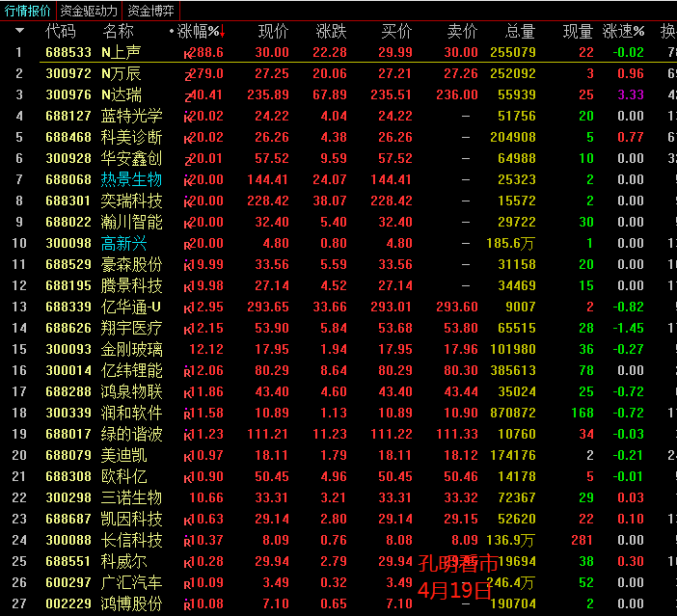The height and width of the screenshot is (616, 677).
Task: Select stock N万辰 in row 2
Action: click(x=121, y=73)
